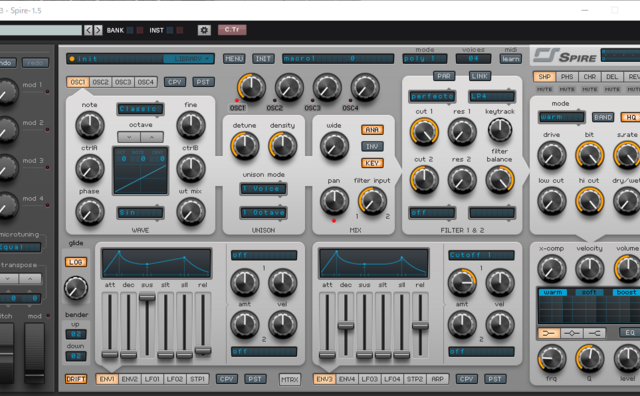640x396 pixels.
Task: Click the filter input knob
Action: coord(372,201)
